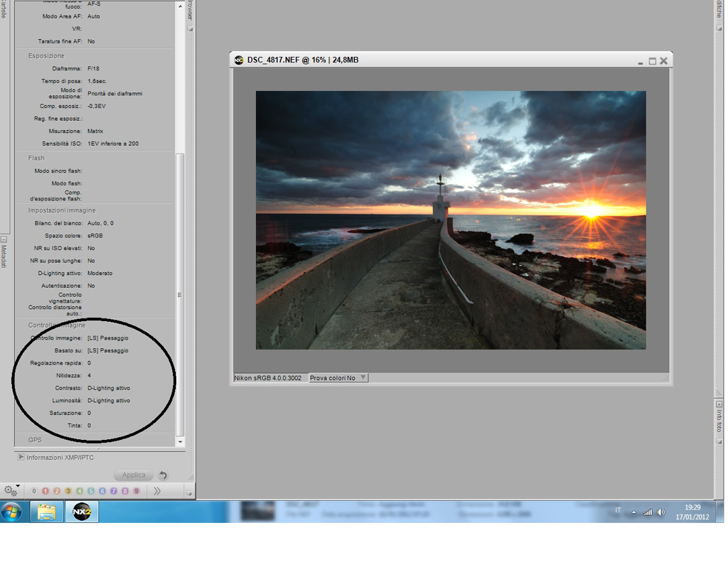Open the settings gear menu in the label bar
Screen dimensions: 728x582
[11, 490]
